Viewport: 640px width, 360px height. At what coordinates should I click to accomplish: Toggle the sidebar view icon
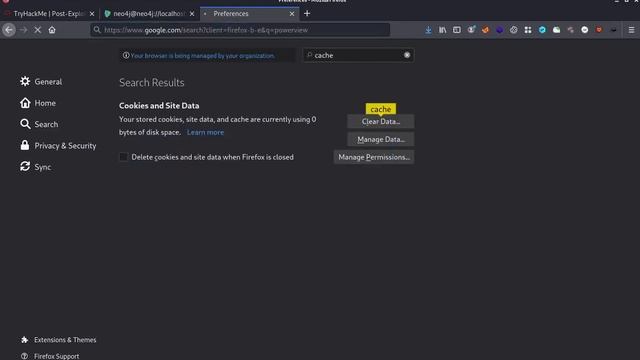457,30
